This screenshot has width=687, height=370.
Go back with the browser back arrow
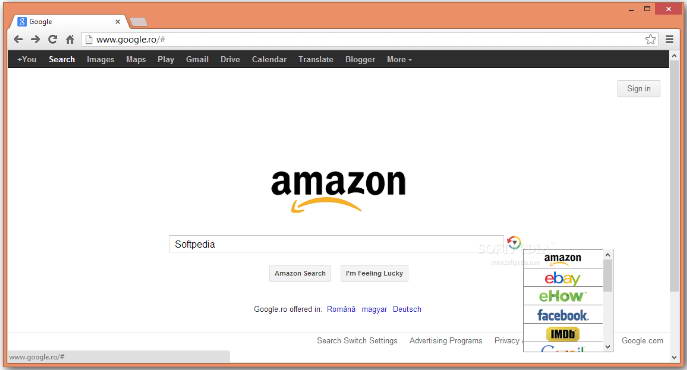pos(18,39)
